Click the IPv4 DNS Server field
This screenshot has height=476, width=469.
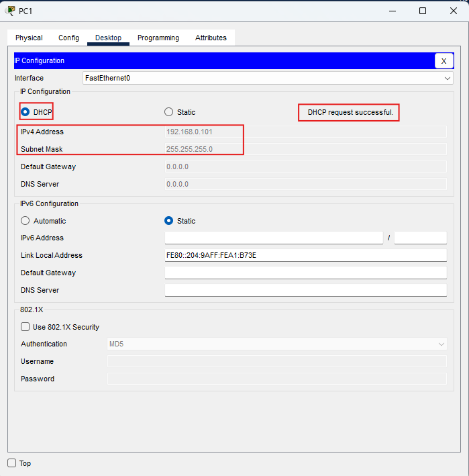point(306,184)
